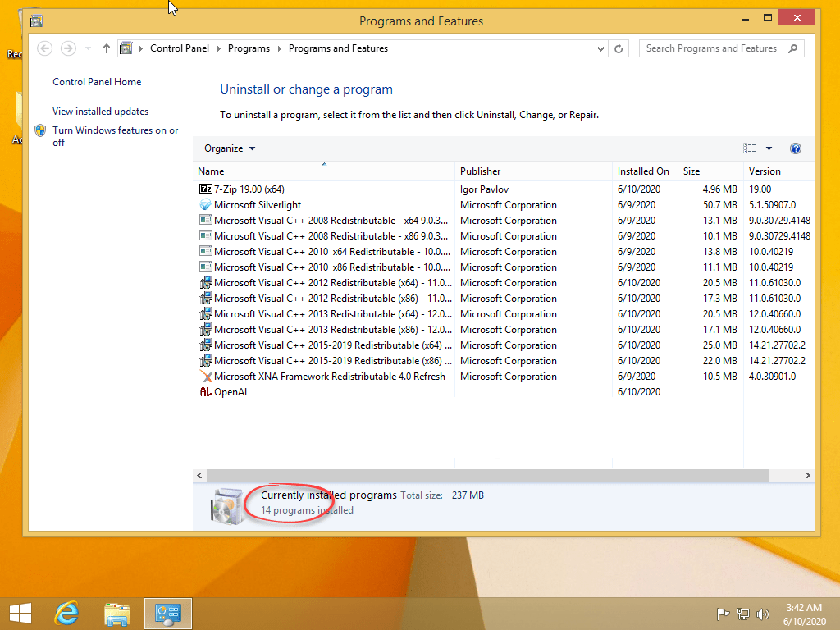
Task: Open volume control in system tray
Action: click(762, 614)
